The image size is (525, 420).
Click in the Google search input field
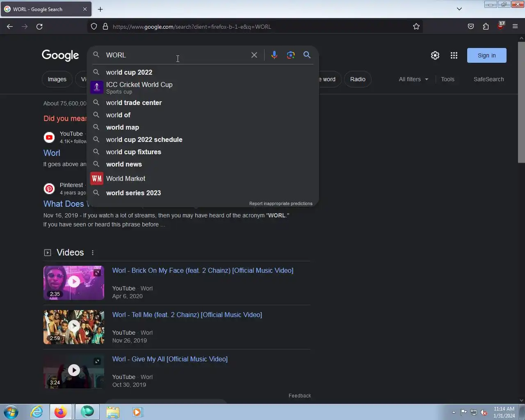click(176, 55)
